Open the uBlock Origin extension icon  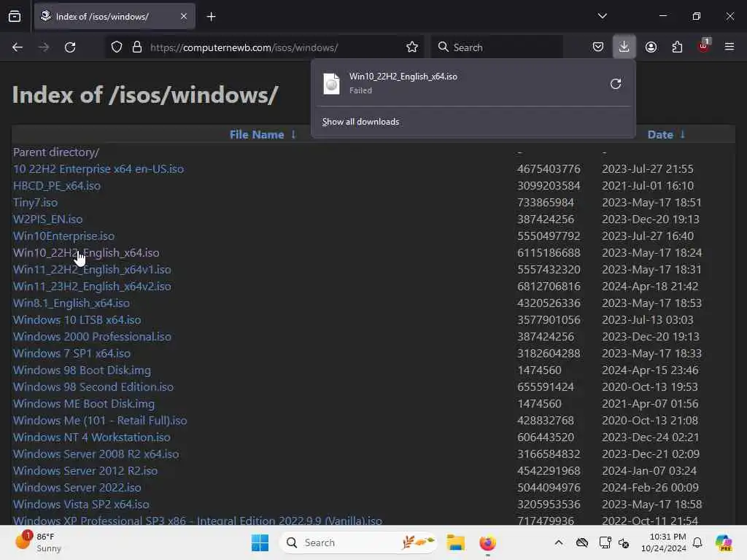(x=704, y=46)
